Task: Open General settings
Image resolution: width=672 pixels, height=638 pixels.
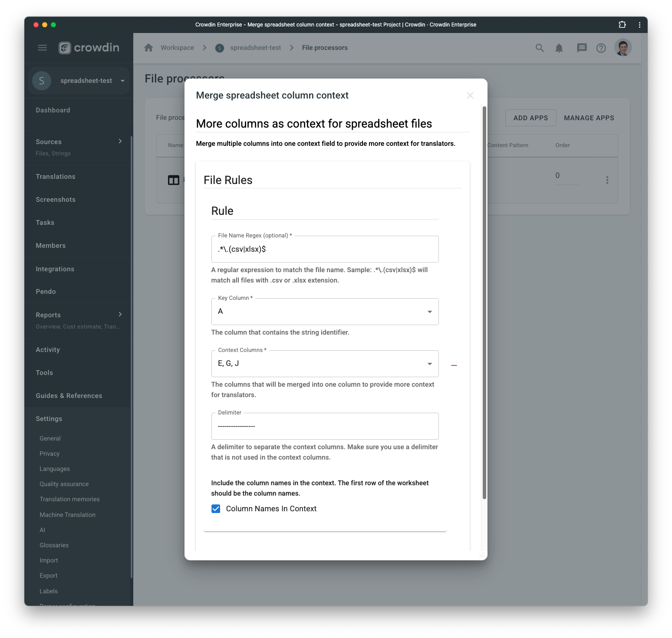Action: [50, 438]
